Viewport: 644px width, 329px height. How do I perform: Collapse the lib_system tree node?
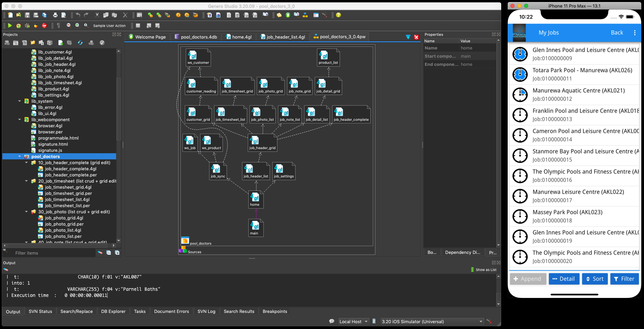click(19, 101)
